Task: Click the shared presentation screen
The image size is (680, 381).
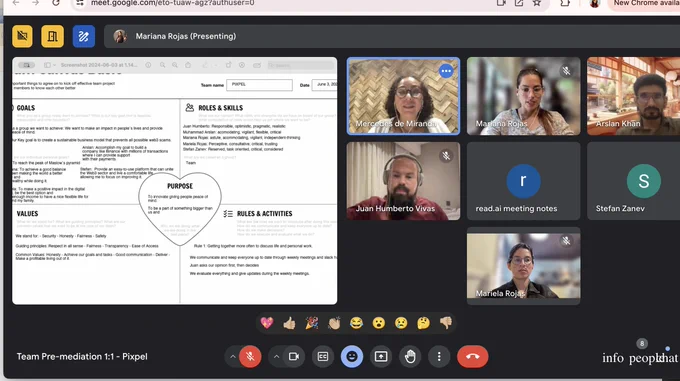Action: click(175, 181)
